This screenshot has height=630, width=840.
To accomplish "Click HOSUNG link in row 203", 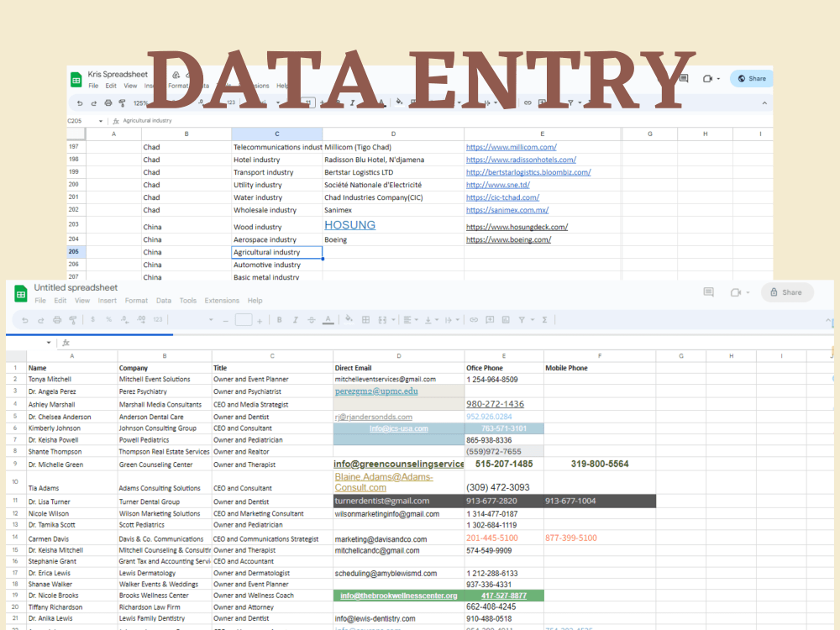I will [349, 225].
